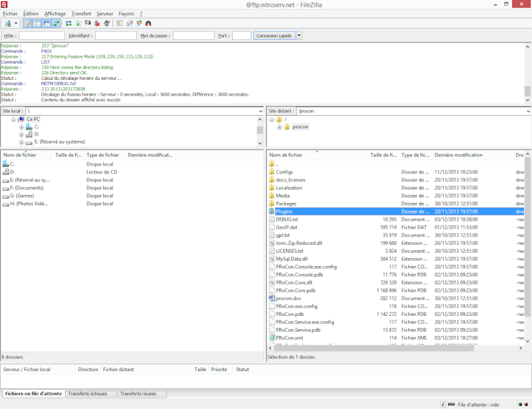Click the folder icon of Configs

[271, 172]
